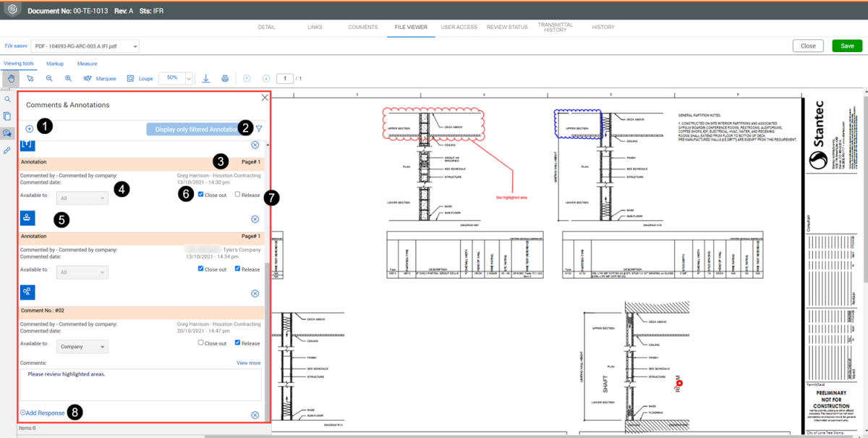
Task: Click into the comments text box
Action: (140, 384)
